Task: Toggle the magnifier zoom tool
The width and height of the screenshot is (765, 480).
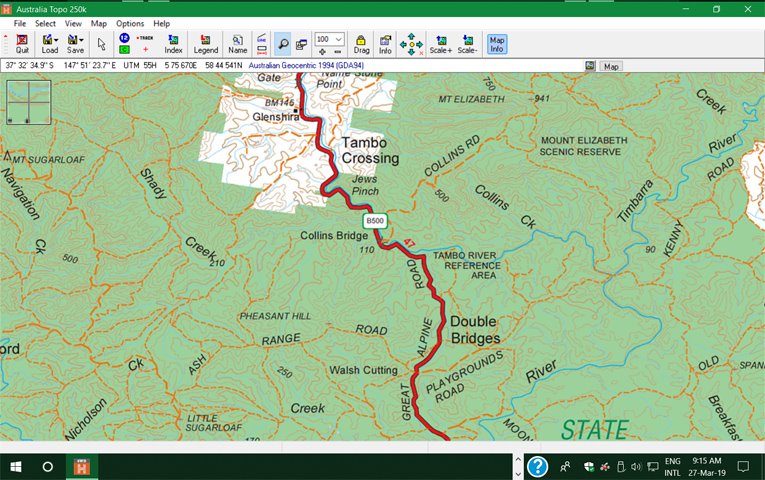Action: point(282,44)
